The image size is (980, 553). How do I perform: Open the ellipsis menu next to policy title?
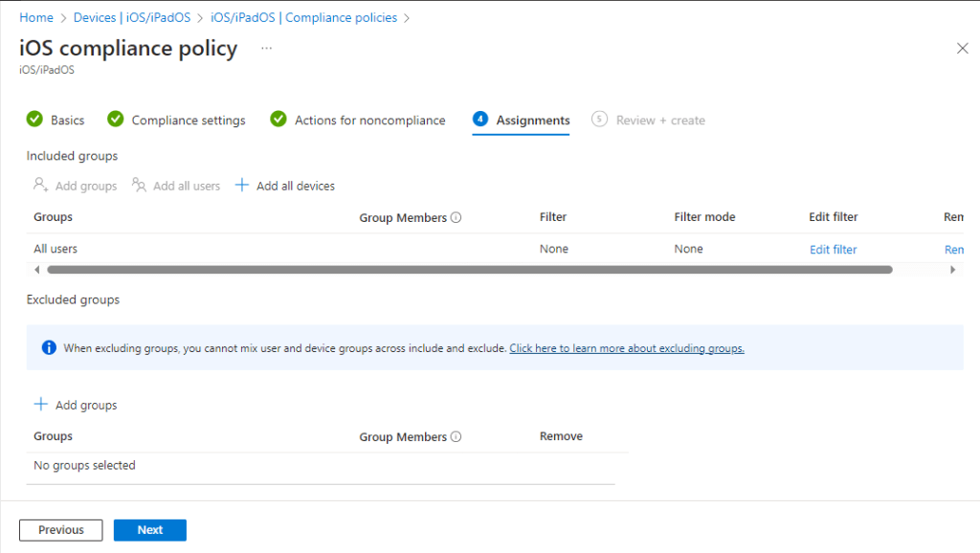266,48
